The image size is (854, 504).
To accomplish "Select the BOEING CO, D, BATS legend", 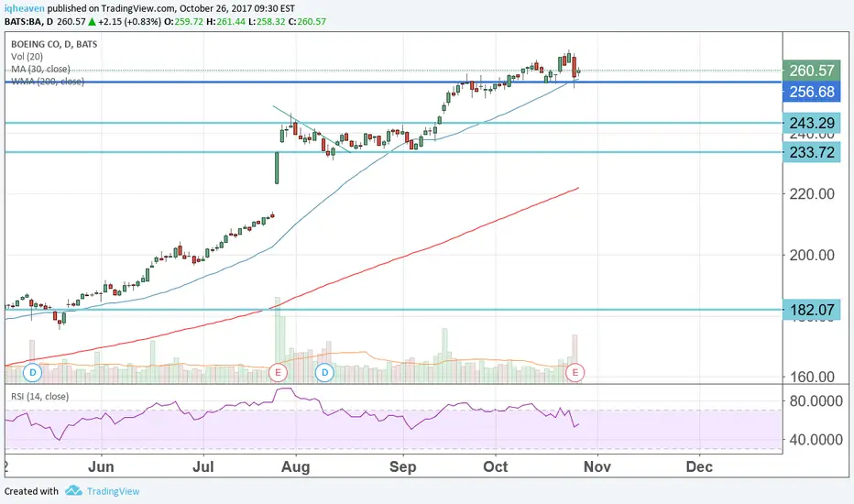I will [x=54, y=44].
